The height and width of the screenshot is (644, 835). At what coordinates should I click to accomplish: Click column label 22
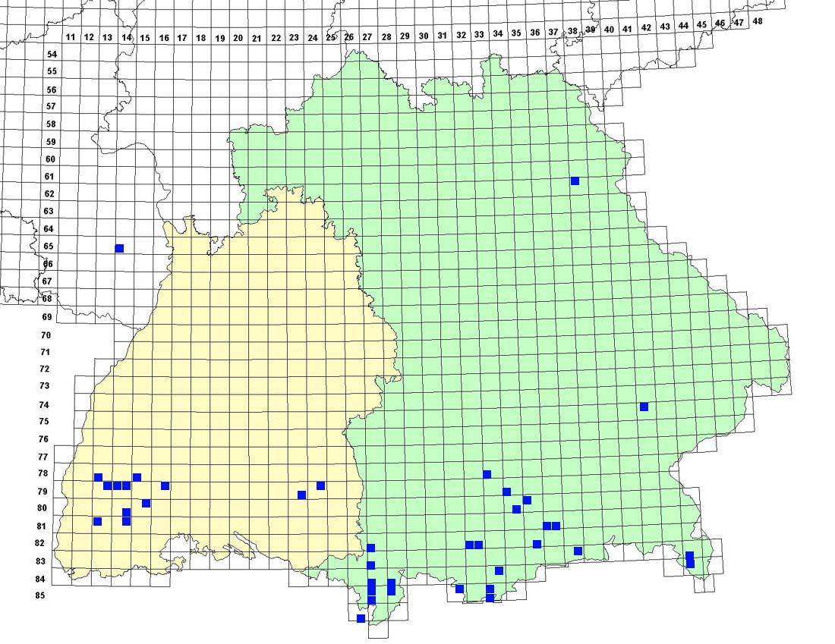click(x=276, y=38)
